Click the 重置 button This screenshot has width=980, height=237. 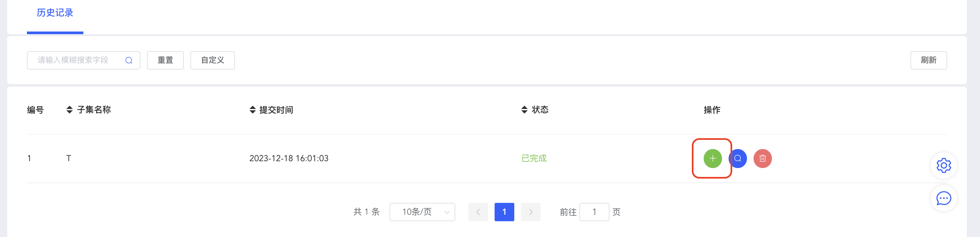165,60
